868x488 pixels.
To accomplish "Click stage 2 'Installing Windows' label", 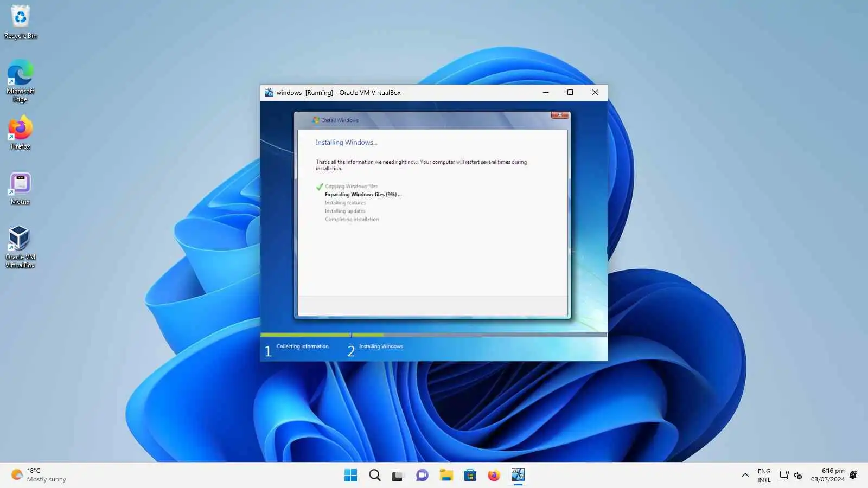I will click(381, 346).
